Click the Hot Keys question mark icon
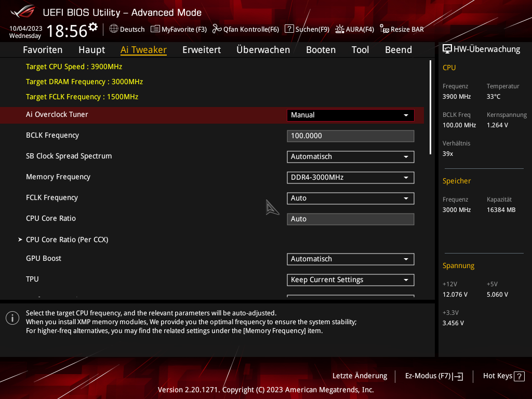Screen dimensions: 532x399 point(520,376)
